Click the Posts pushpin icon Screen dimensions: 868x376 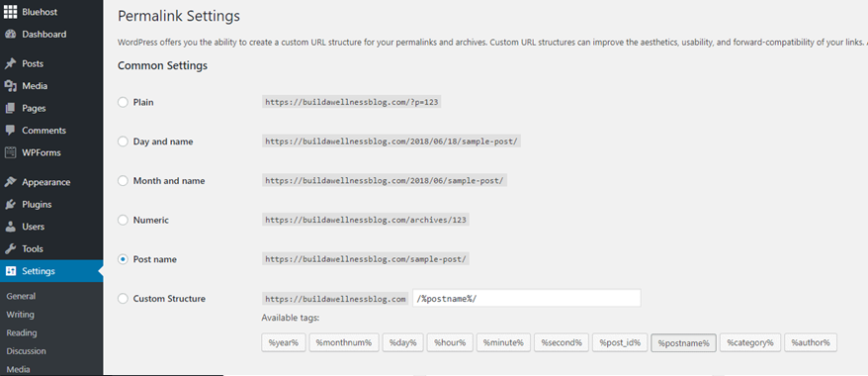11,63
